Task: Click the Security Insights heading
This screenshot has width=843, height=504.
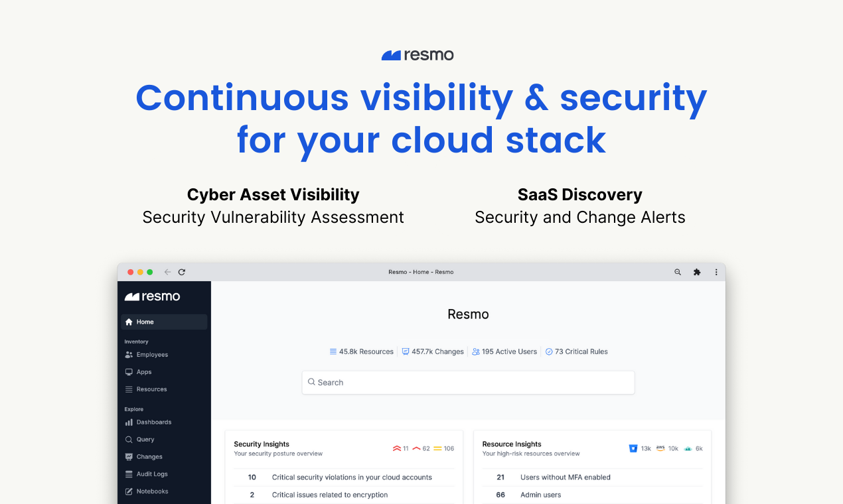Action: pos(262,444)
